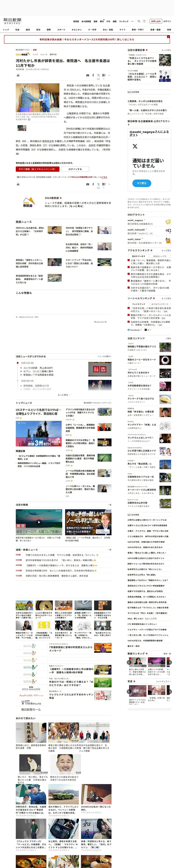
Task: Switch to はてなブックマーク ranking tab
Action: pos(160,304)
